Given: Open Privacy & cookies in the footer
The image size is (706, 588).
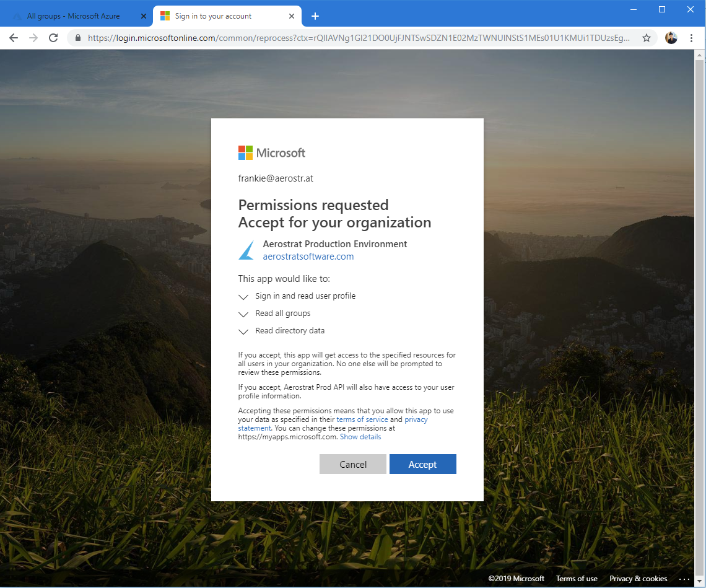Looking at the screenshot, I should pos(638,579).
